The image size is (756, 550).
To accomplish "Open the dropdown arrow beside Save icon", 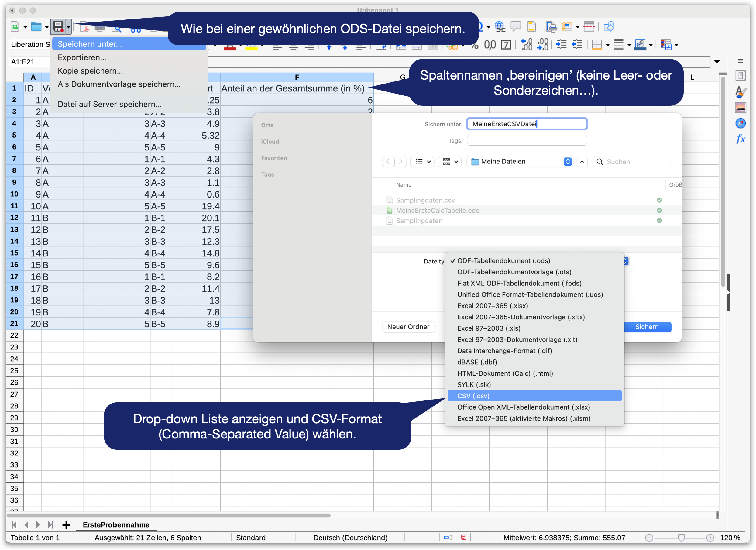I will point(68,27).
